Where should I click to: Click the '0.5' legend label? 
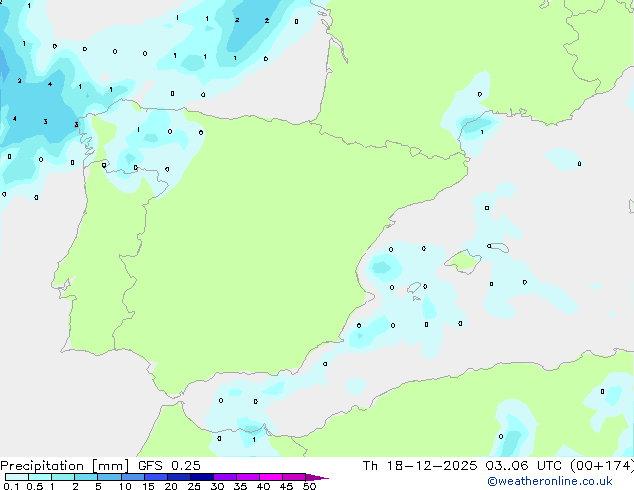pyautogui.click(x=35, y=486)
